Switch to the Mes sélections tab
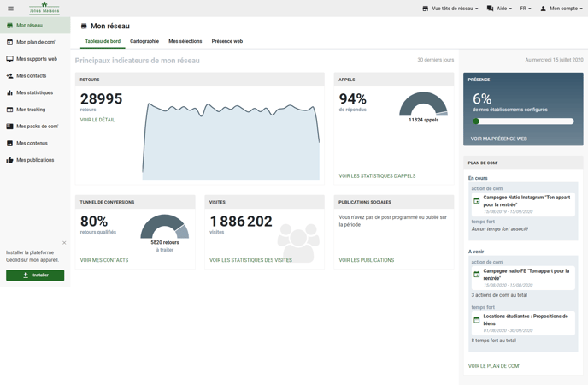 tap(185, 41)
